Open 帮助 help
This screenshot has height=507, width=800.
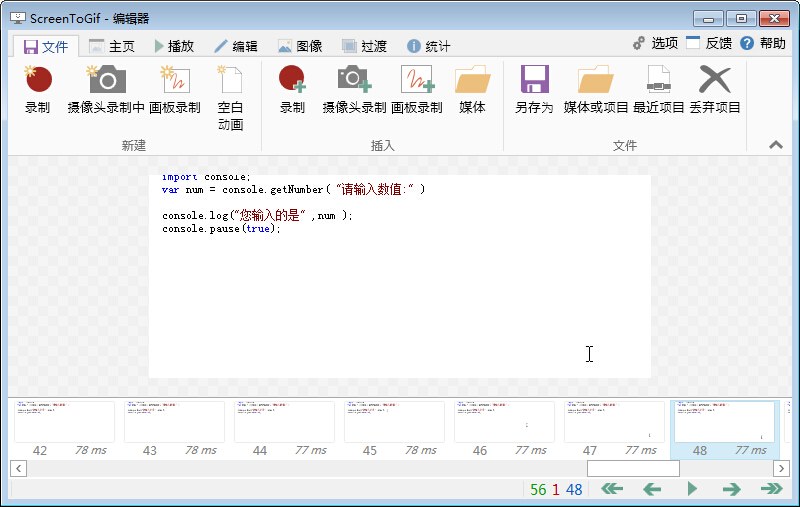[763, 43]
